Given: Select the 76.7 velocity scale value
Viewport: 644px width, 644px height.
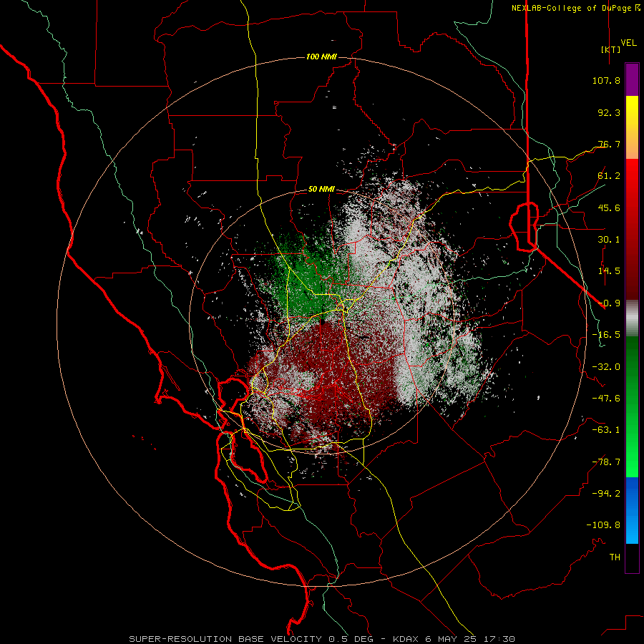Looking at the screenshot, I should (609, 144).
